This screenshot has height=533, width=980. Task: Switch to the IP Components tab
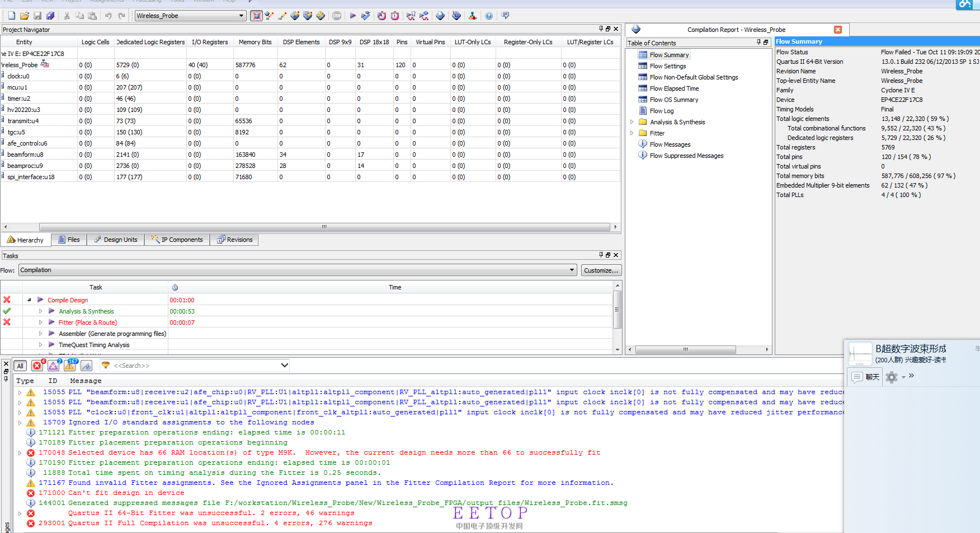point(177,240)
